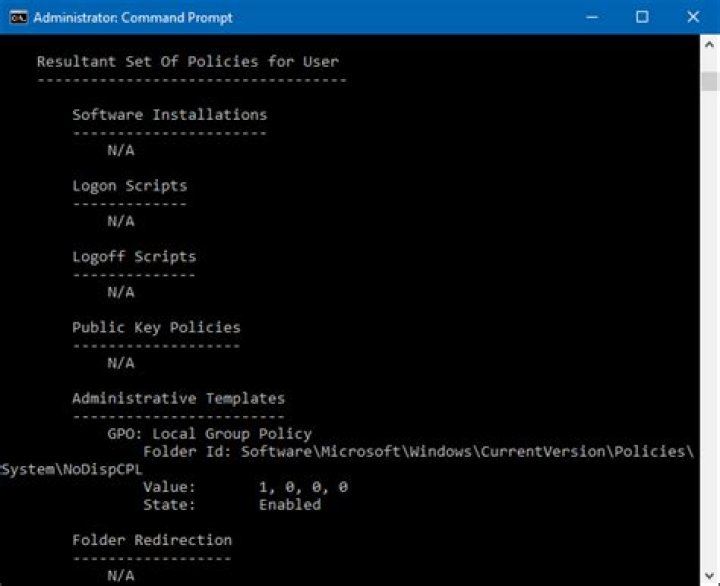The image size is (720, 586).
Task: Click the 'Folder Id: Software\Microsoft' path line
Action: tap(418, 452)
